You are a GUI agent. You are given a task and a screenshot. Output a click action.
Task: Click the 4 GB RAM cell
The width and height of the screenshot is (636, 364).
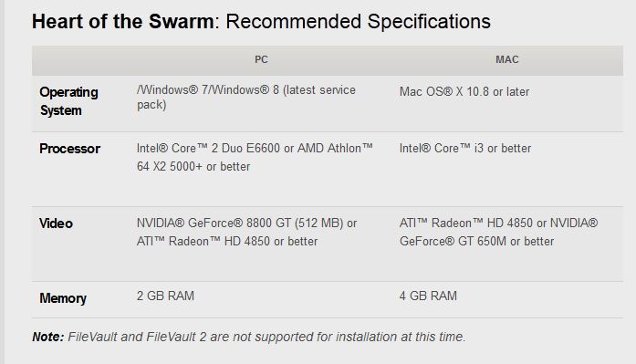428,296
